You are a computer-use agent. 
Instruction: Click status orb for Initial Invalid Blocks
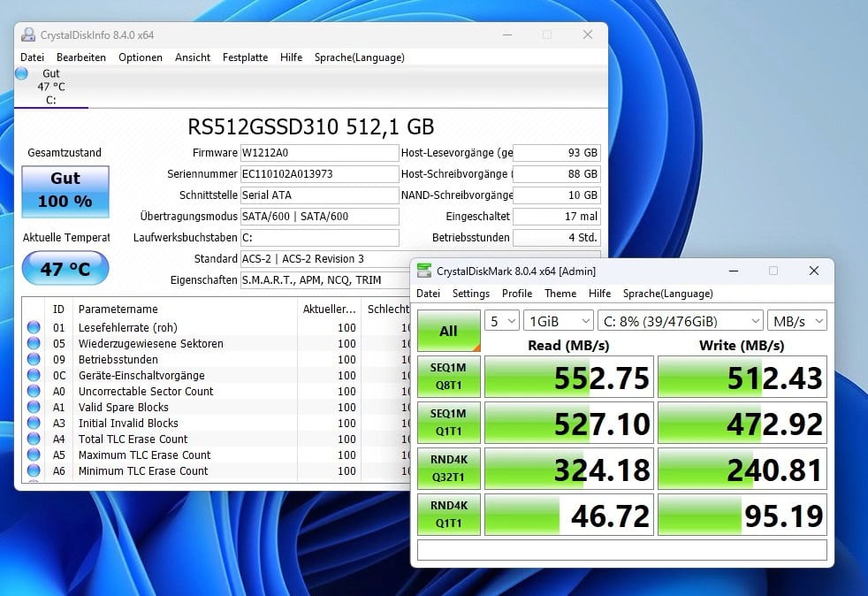pyautogui.click(x=34, y=424)
